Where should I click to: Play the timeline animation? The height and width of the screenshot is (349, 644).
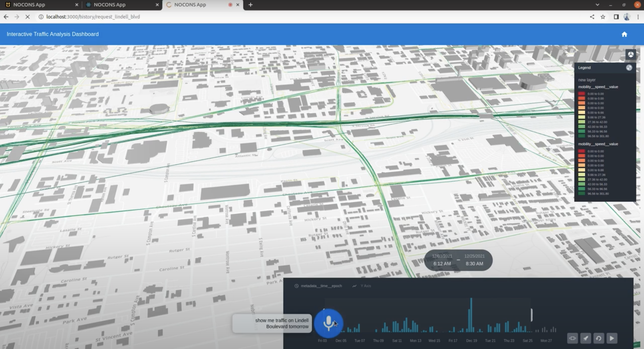(611, 338)
